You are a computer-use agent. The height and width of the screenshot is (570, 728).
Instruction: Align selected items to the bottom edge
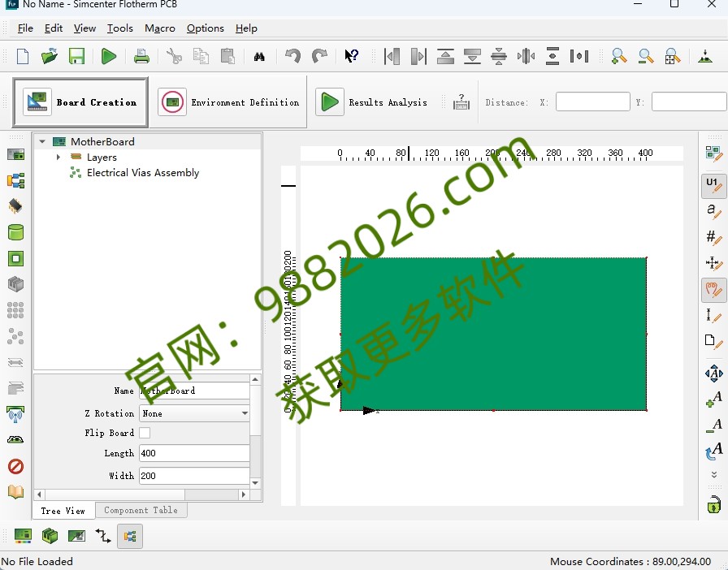[472, 56]
